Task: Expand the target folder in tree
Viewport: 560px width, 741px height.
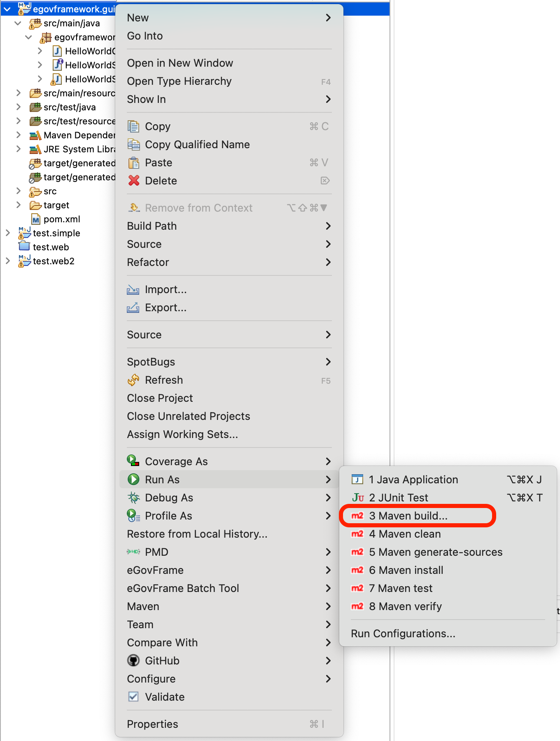Action: pyautogui.click(x=19, y=205)
